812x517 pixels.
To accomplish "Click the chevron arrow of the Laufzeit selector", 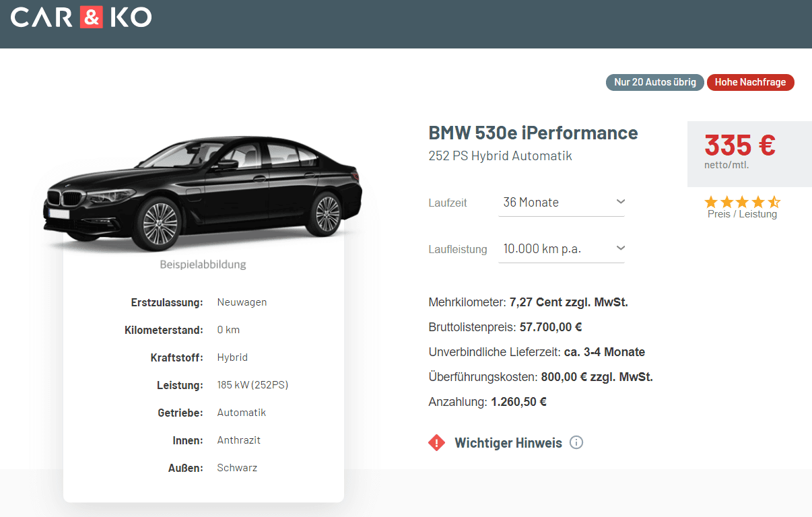I will (621, 201).
